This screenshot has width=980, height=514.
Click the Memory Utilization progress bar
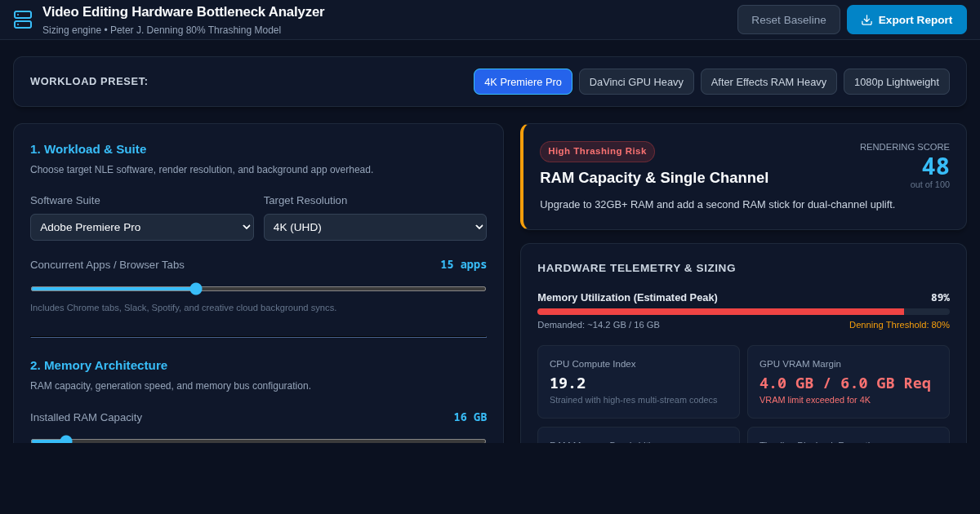[743, 312]
